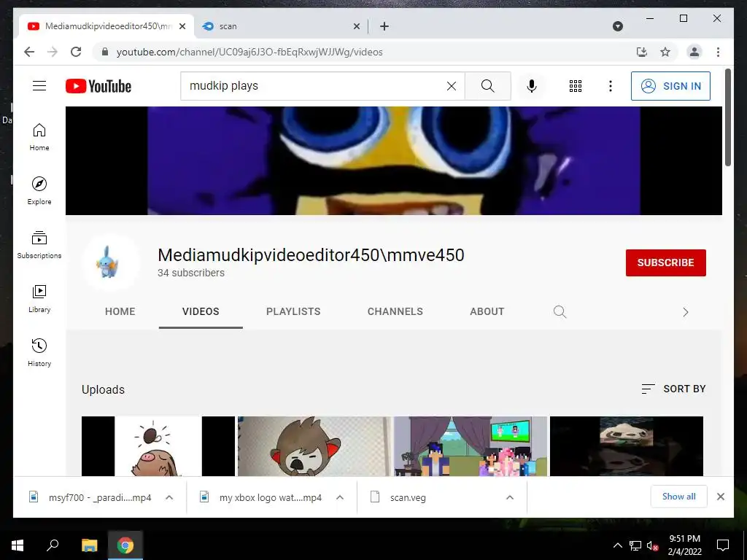Click the channel banner image

tap(393, 160)
